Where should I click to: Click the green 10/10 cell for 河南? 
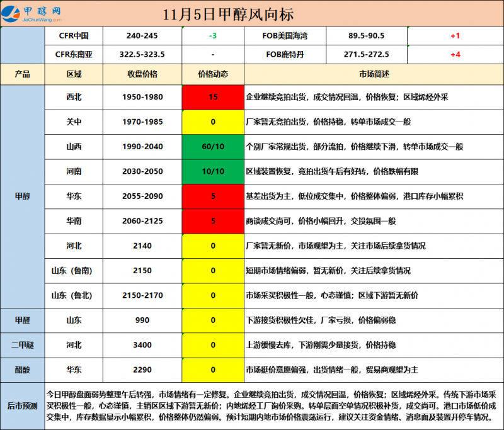(x=213, y=171)
